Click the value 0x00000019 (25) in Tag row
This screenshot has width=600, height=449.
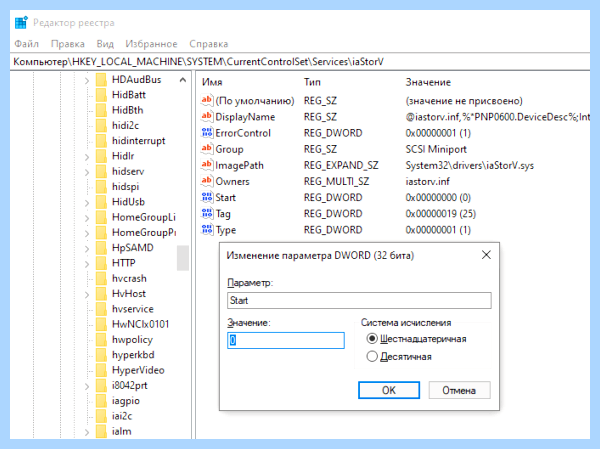point(440,214)
